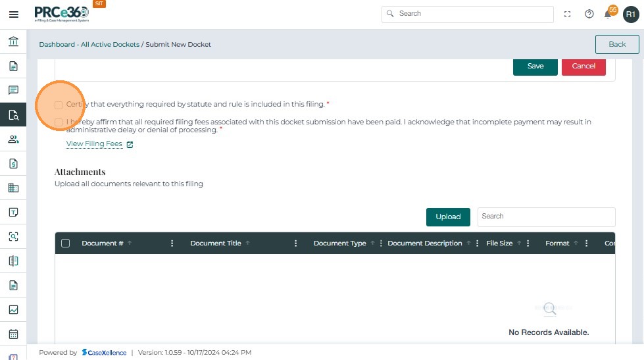Open the chat messages sidebar icon
Viewport: 644px width, 360px height.
[x=13, y=90]
